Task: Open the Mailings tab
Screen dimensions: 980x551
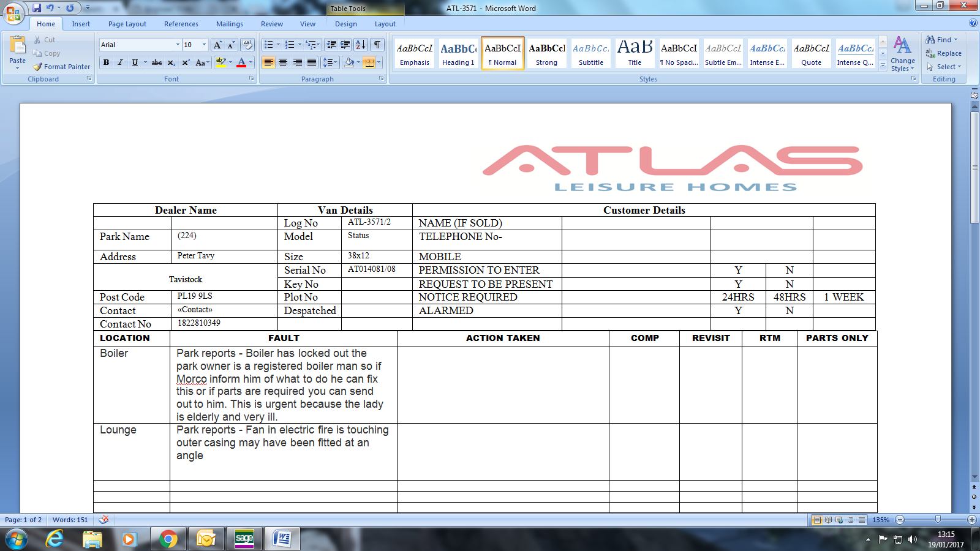Action: coord(230,24)
